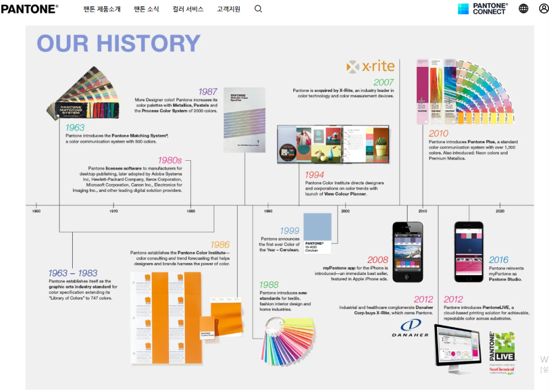Click the PantoneLIVE iMac monitor image
The height and width of the screenshot is (392, 549).
(x=457, y=349)
